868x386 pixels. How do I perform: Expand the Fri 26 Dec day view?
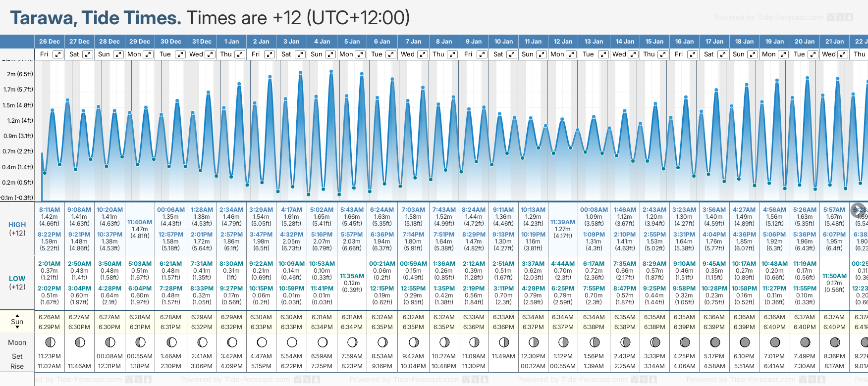tap(58, 54)
